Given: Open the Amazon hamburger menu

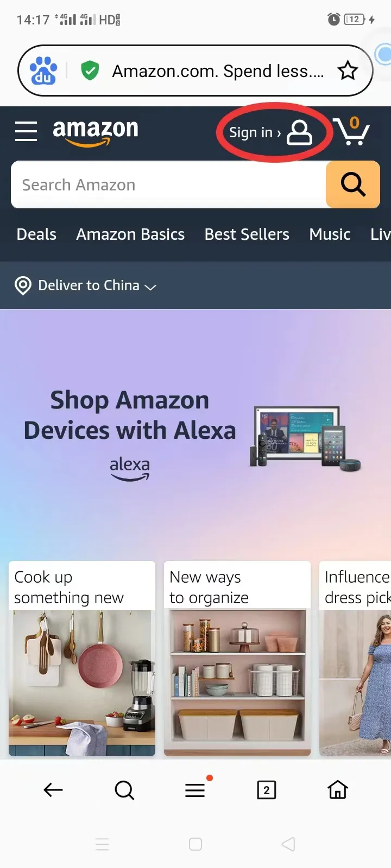Looking at the screenshot, I should (26, 131).
